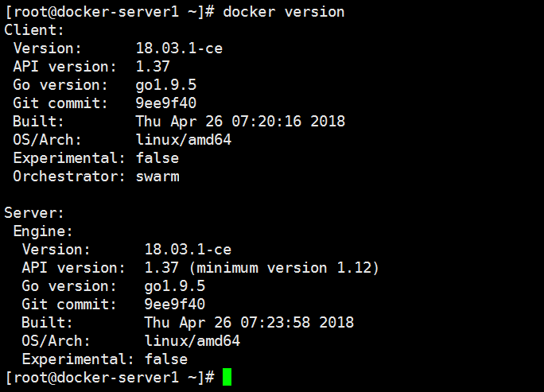The width and height of the screenshot is (544, 392).
Task: Click the Server OS/Arch linux/amd64 value
Action: click(192, 341)
